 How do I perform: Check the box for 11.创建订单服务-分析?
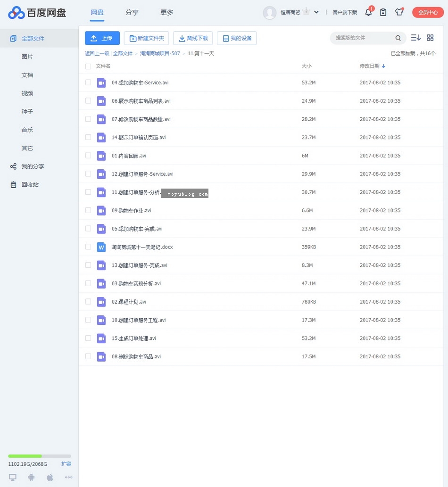click(x=88, y=192)
